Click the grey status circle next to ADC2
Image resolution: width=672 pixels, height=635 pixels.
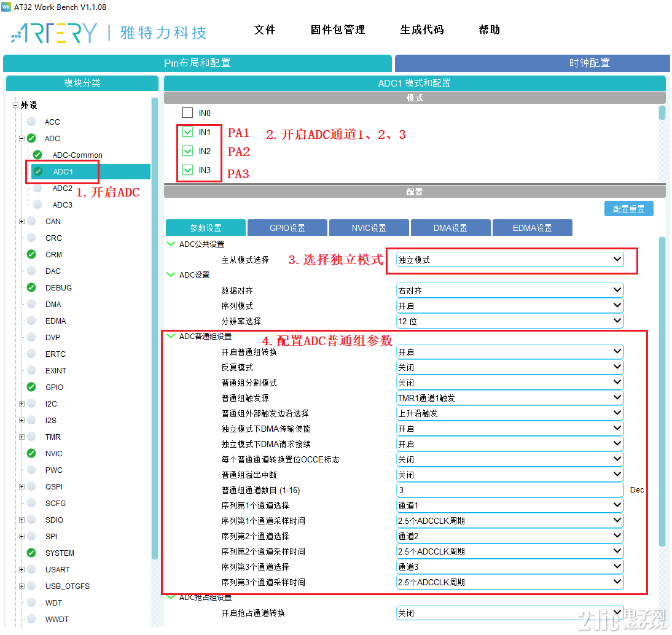click(x=37, y=188)
